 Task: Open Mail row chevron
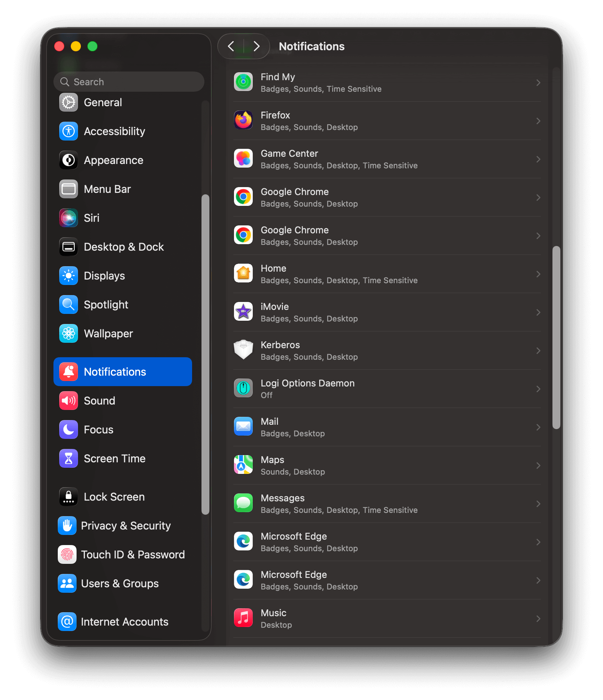point(538,427)
